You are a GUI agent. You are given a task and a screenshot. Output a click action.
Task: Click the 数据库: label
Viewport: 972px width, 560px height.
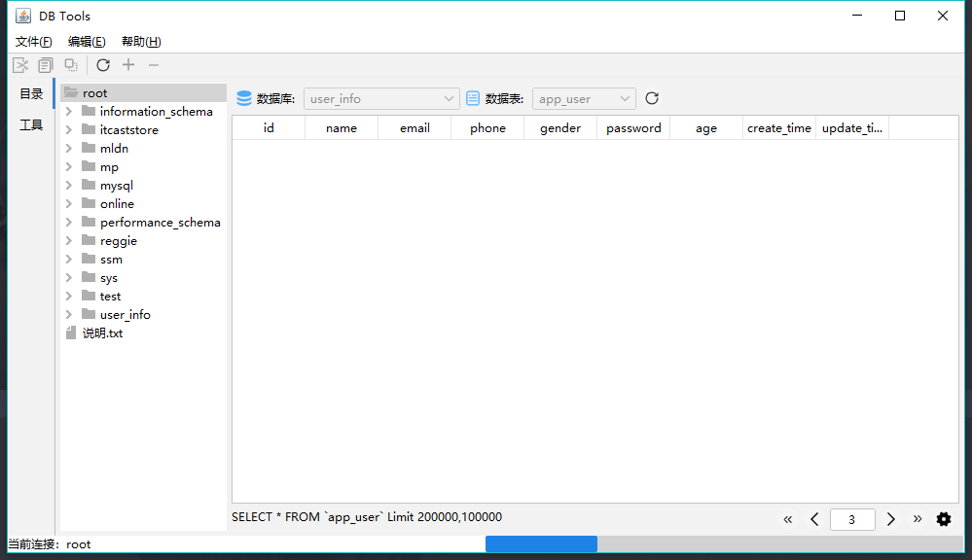click(276, 98)
